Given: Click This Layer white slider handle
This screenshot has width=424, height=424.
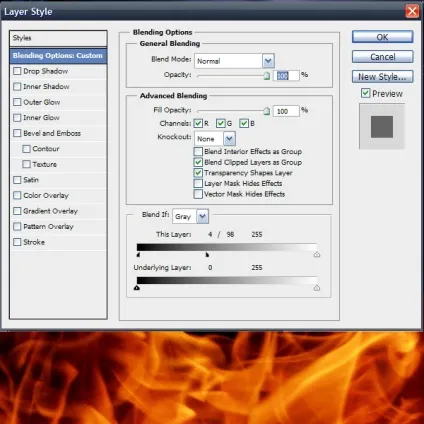Looking at the screenshot, I should click(x=317, y=255).
